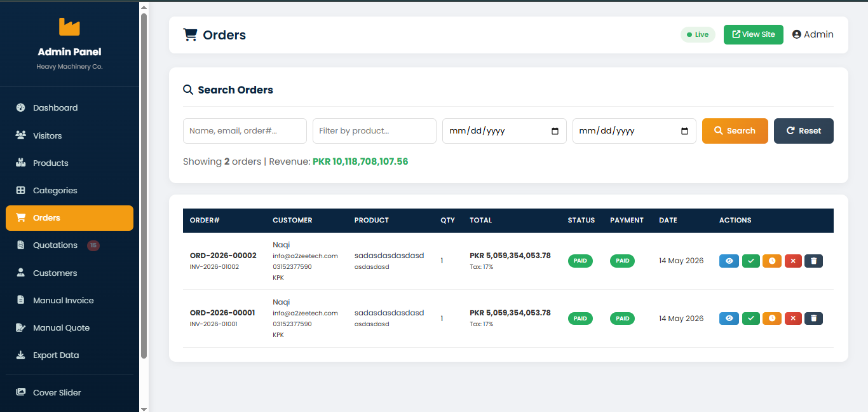Set order ORD-2026-00002 pending with orange clock

pyautogui.click(x=772, y=261)
